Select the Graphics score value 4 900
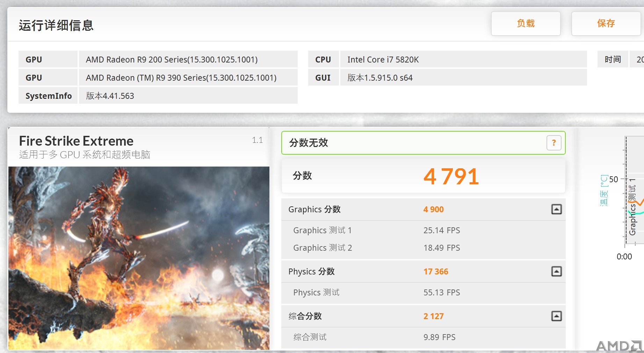Screen dimensions: 644x353 point(433,209)
